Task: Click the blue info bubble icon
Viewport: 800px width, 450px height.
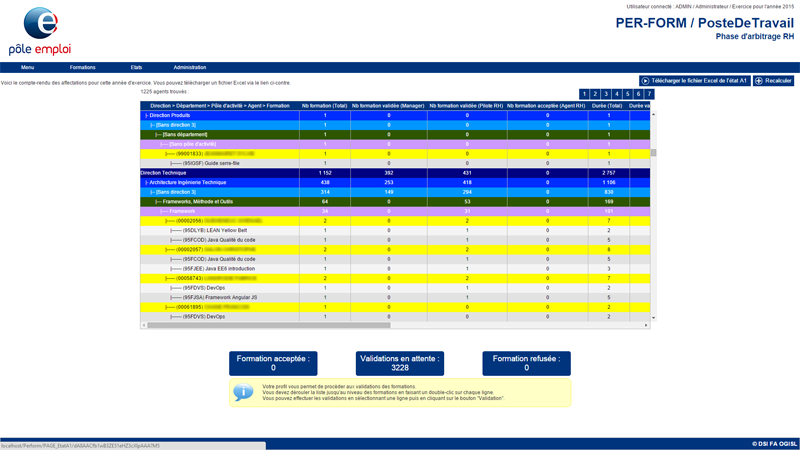Action: tap(243, 392)
